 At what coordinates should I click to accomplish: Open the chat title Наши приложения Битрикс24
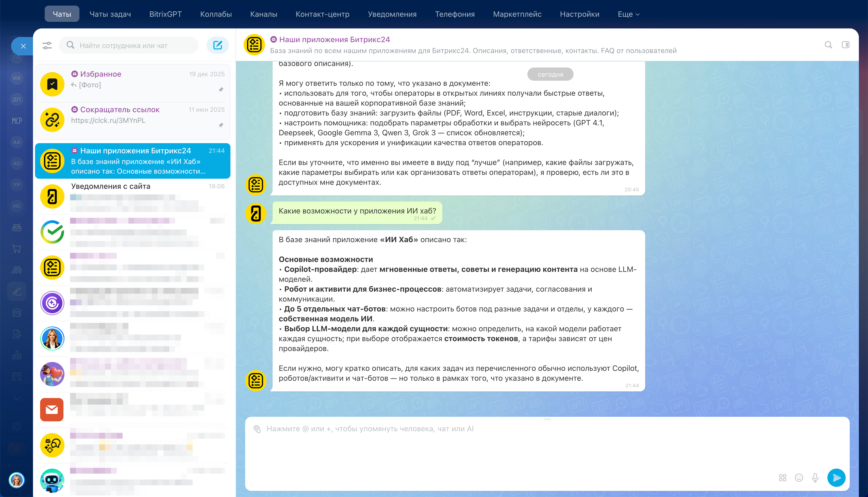point(334,40)
